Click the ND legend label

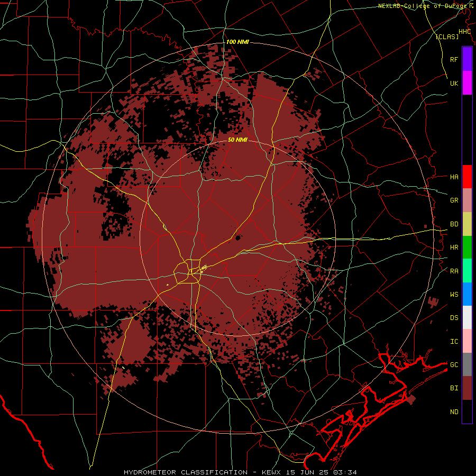click(454, 412)
